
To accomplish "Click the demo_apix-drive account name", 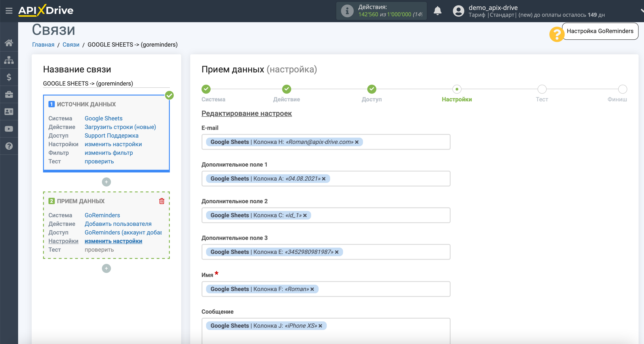I will (x=493, y=7).
